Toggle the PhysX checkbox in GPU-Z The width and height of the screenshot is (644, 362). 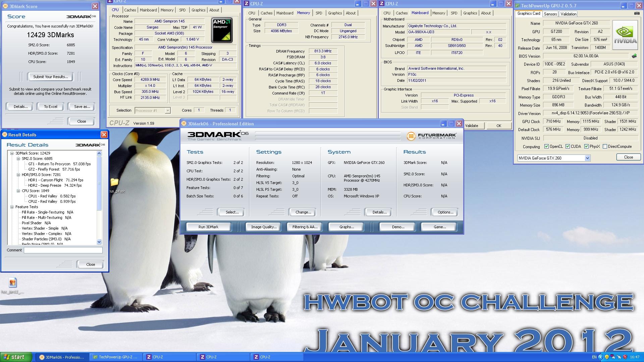(x=586, y=146)
